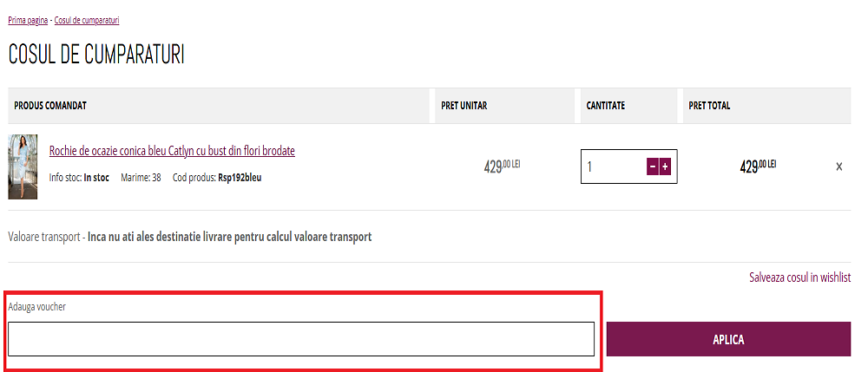868x372 pixels.
Task: Click the PRET TOTAL column header
Action: [709, 106]
